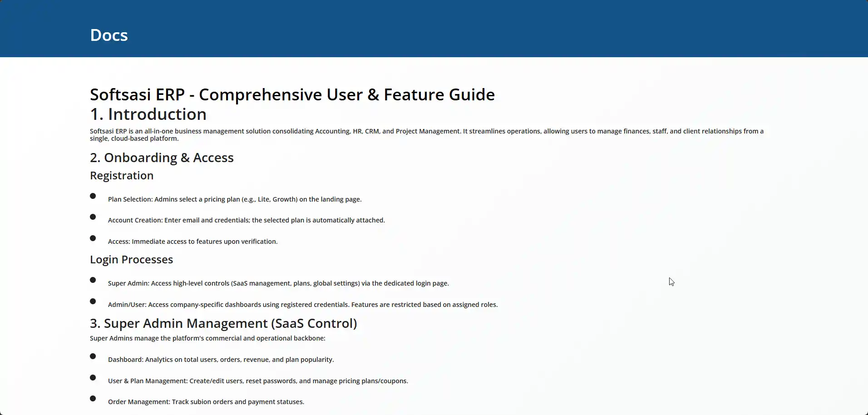Click the 'Plan Selection' bullet text
This screenshot has height=415, width=868.
click(235, 199)
